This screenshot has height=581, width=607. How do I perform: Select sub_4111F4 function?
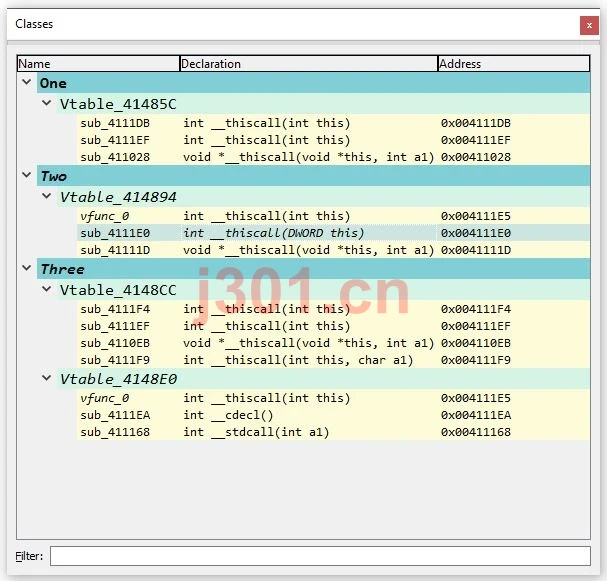[x=115, y=309]
